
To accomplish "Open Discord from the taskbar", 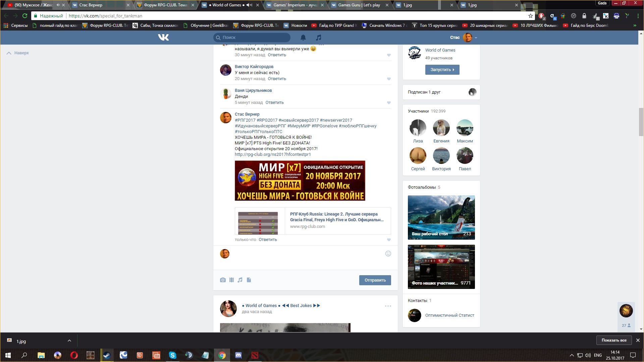I will click(x=238, y=355).
